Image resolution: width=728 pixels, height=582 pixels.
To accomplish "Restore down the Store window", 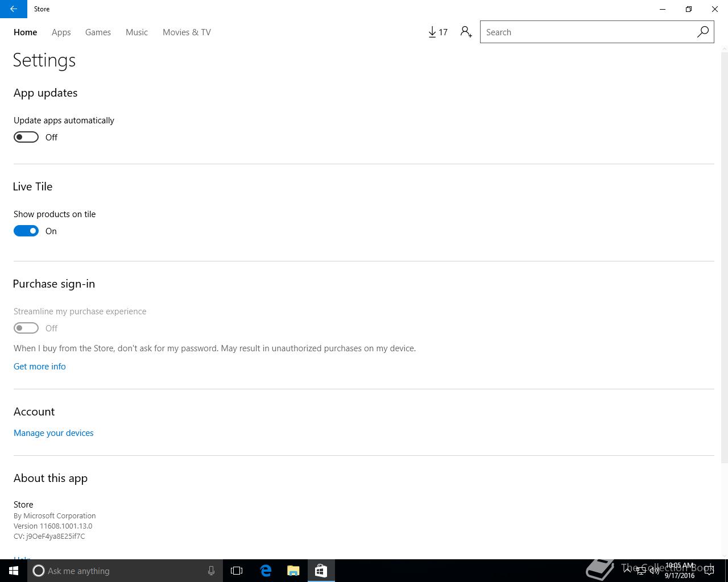I will [689, 9].
